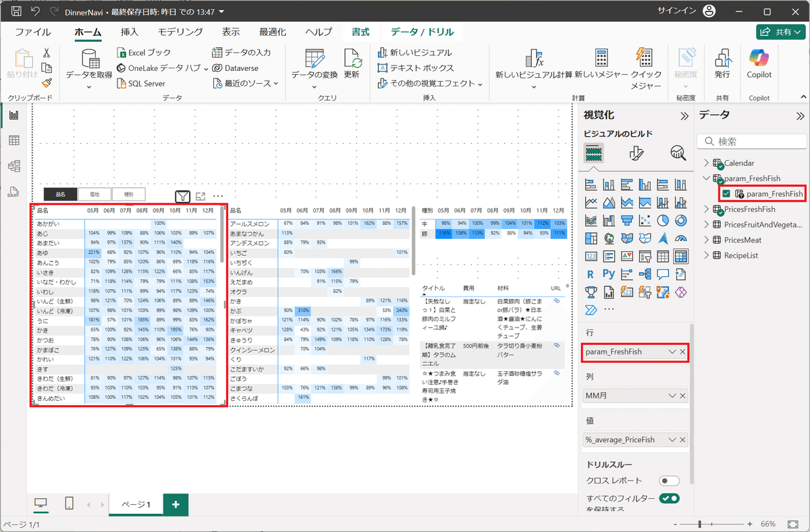This screenshot has height=532, width=810.
Task: Click the 更新 (Refresh) button
Action: tap(352, 64)
